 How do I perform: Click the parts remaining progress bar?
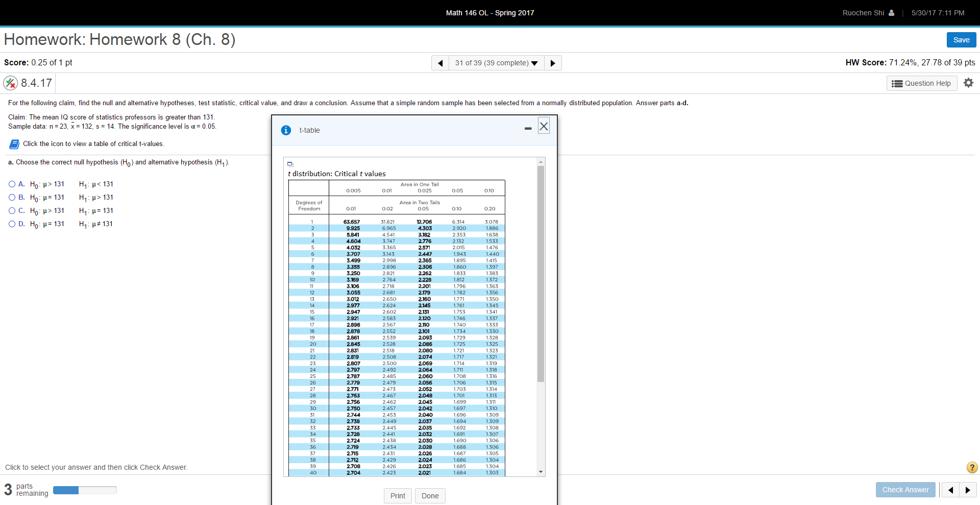tap(85, 490)
